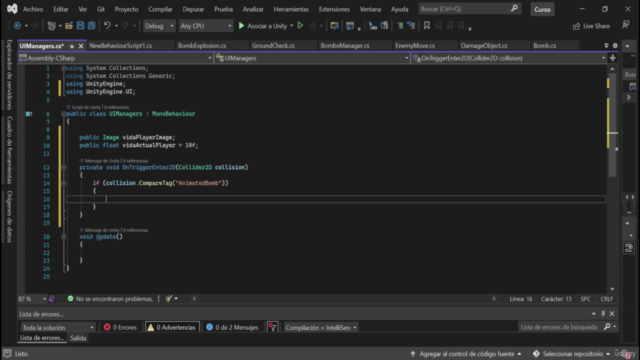This screenshot has height=360, width=640.
Task: Click the Undo arrow icon
Action: pos(107,26)
